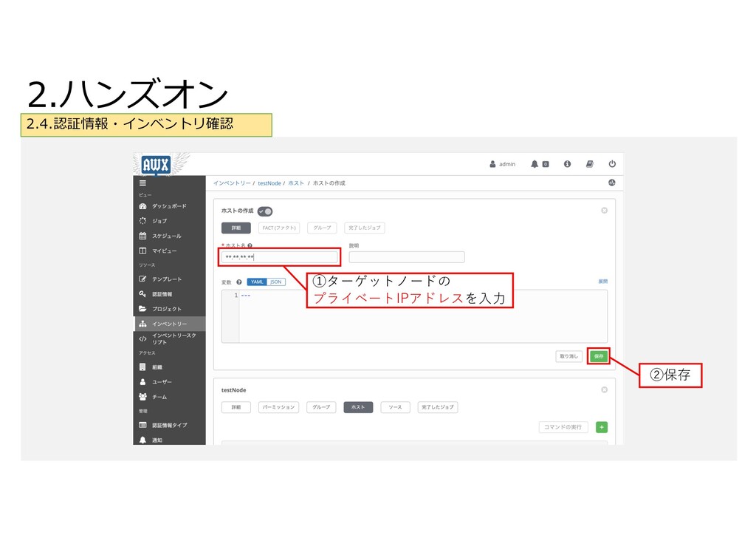Click the green 保存 save button

598,356
